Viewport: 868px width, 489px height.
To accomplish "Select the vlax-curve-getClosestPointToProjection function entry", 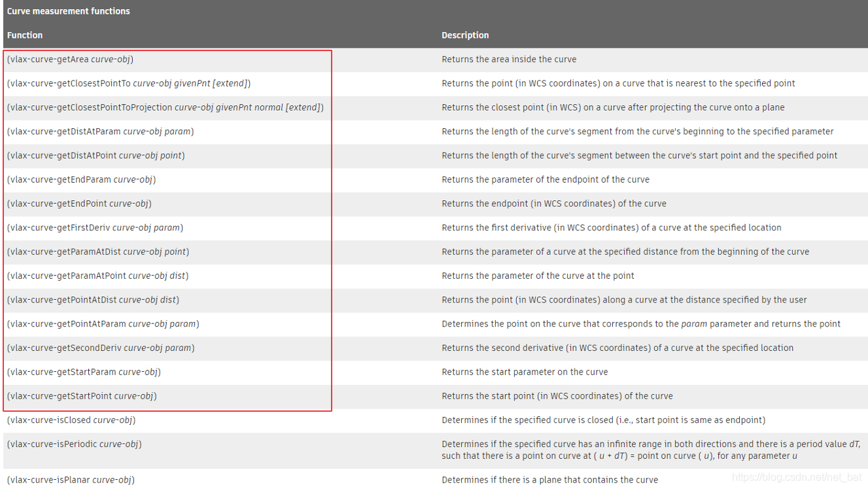I will (165, 107).
